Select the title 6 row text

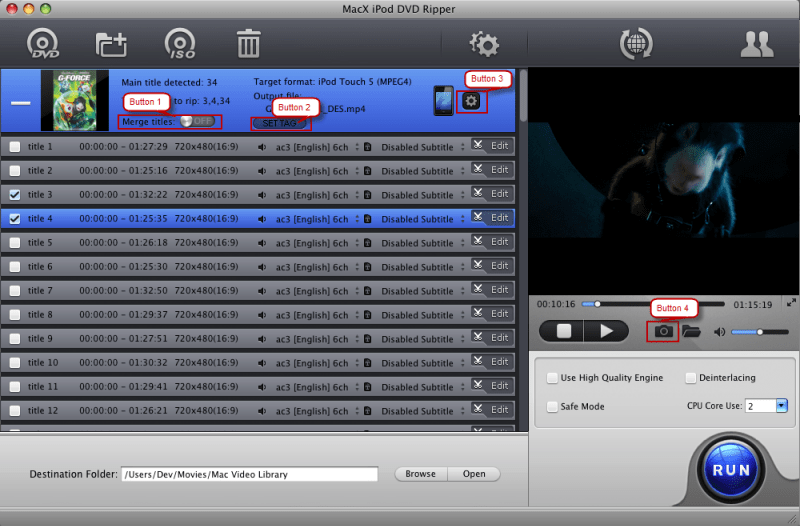pos(40,267)
